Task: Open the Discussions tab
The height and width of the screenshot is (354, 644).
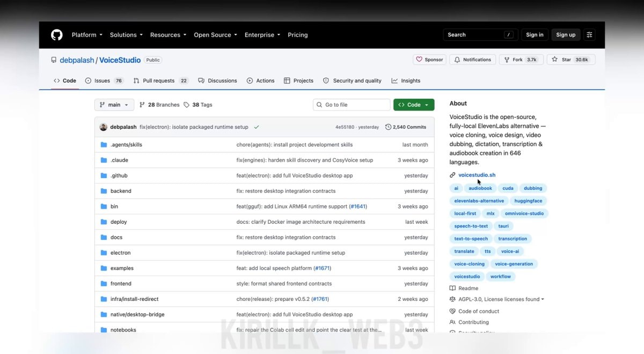Action: [217, 80]
